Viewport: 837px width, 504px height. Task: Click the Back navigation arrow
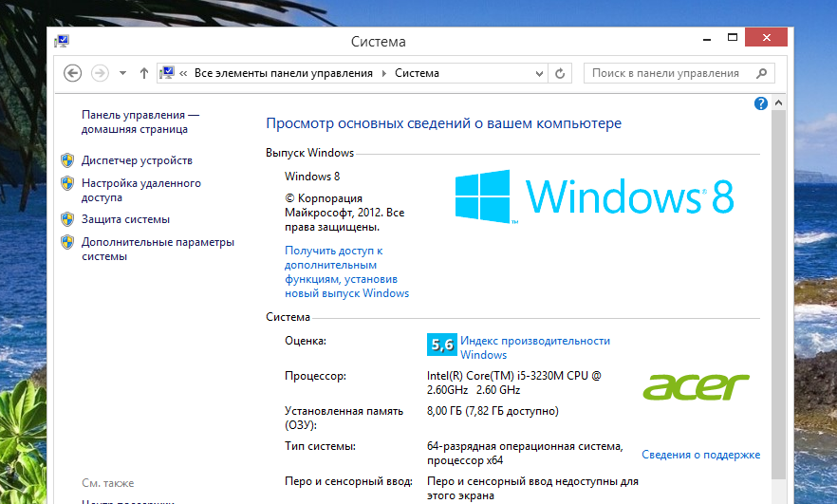[72, 73]
